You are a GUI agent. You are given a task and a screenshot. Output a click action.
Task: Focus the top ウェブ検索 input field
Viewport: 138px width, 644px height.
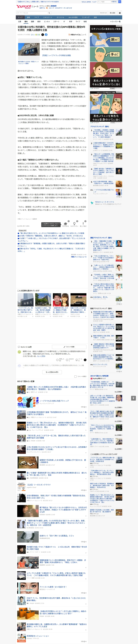pos(104,2)
